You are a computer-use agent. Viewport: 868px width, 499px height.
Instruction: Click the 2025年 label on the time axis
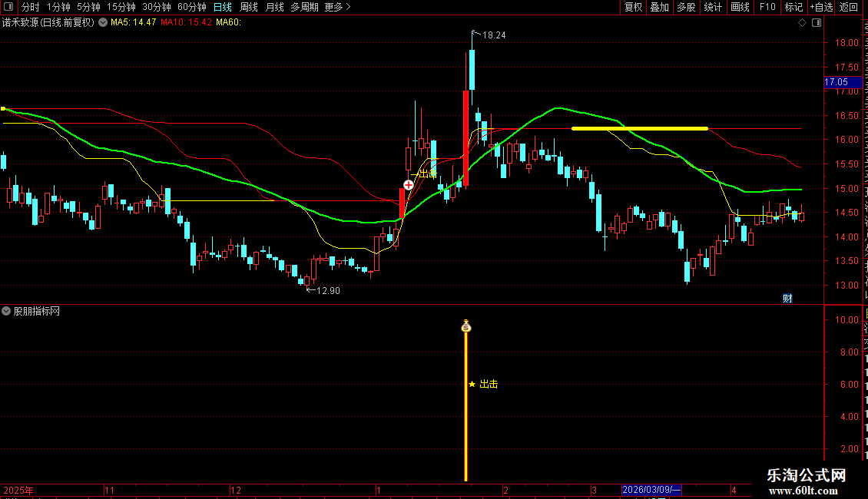[18, 490]
